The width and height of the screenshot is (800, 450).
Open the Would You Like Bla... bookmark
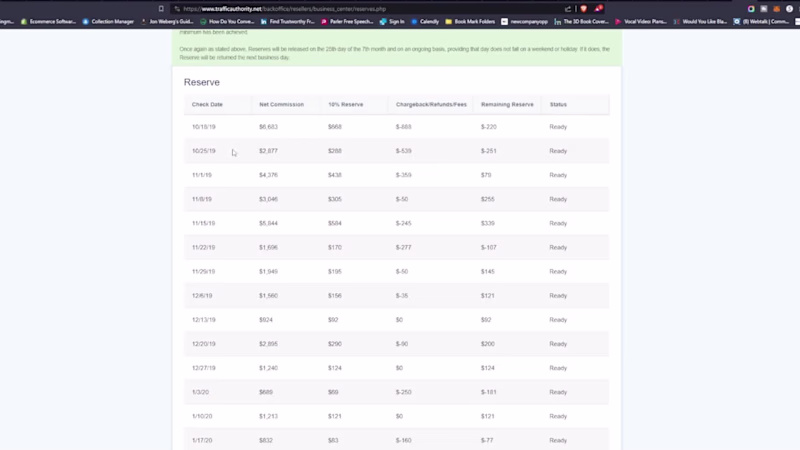[700, 21]
